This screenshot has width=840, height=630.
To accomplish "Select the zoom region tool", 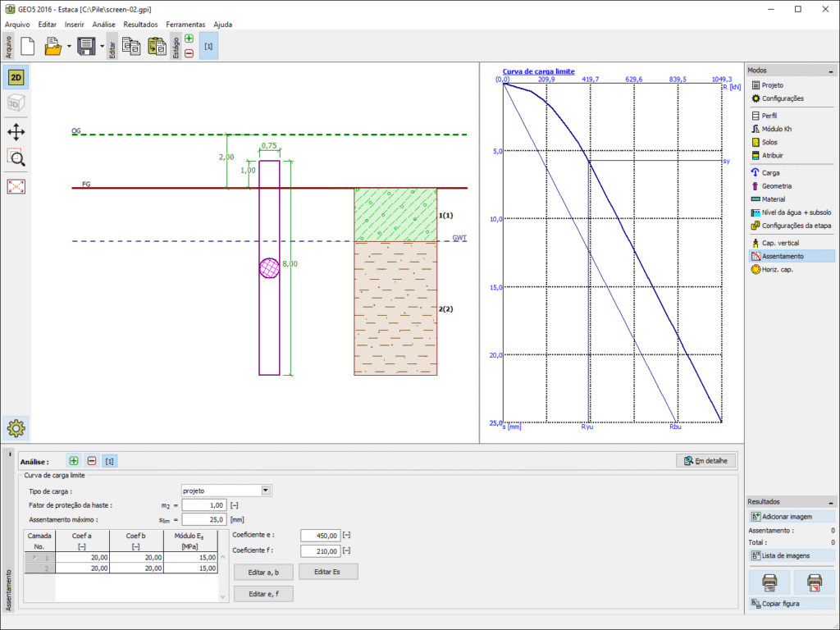I will click(x=16, y=158).
